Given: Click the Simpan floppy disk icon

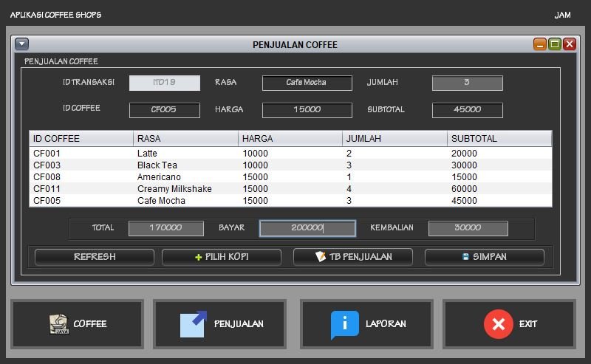Looking at the screenshot, I should [x=465, y=257].
